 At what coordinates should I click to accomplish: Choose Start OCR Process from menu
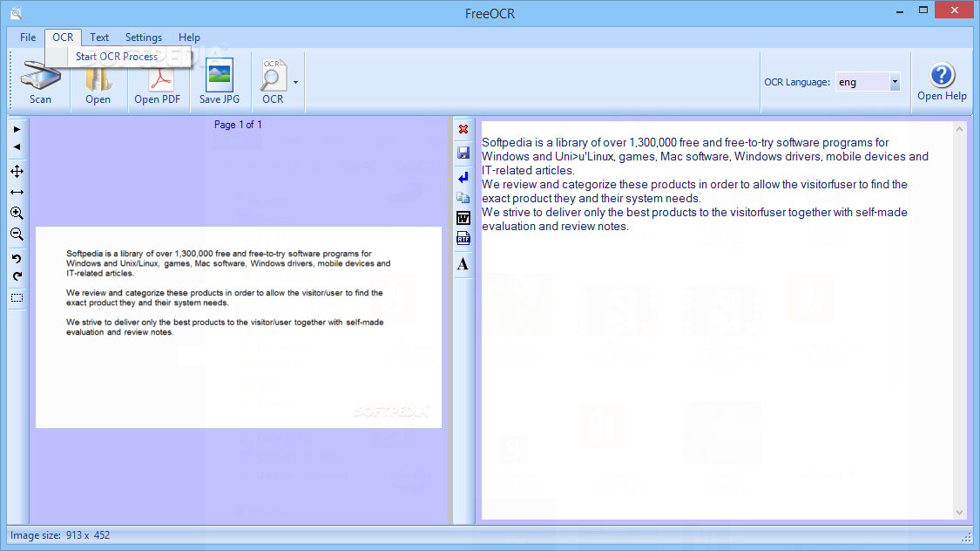click(118, 57)
